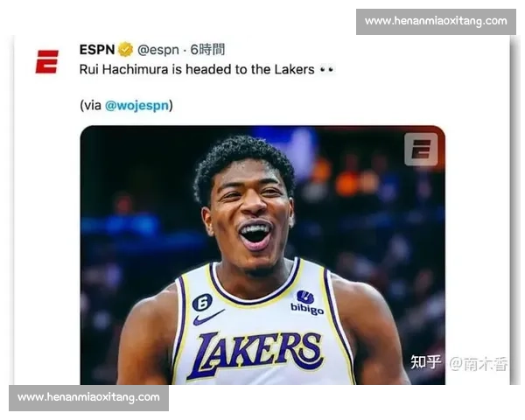The width and height of the screenshot is (525, 420).
Task: Click the 6時間 timestamp
Action: point(207,49)
